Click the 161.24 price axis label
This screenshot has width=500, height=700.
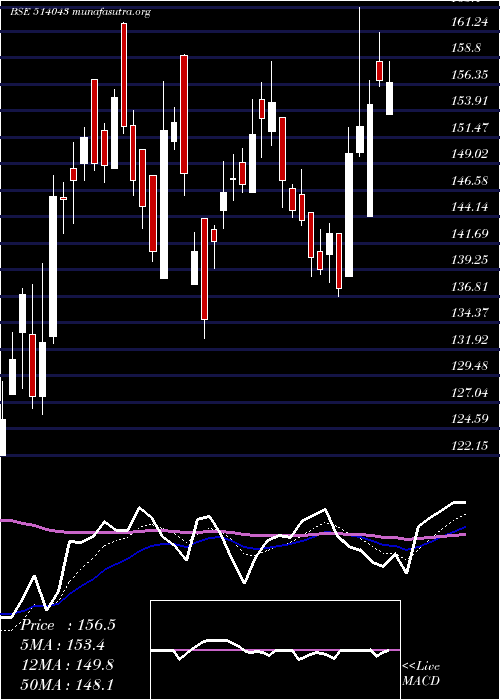[470, 21]
